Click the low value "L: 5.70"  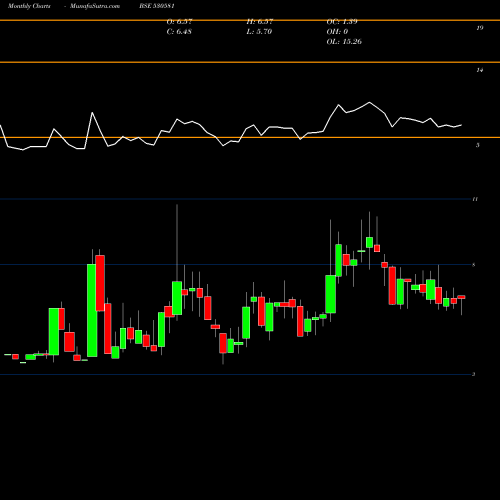259,32
